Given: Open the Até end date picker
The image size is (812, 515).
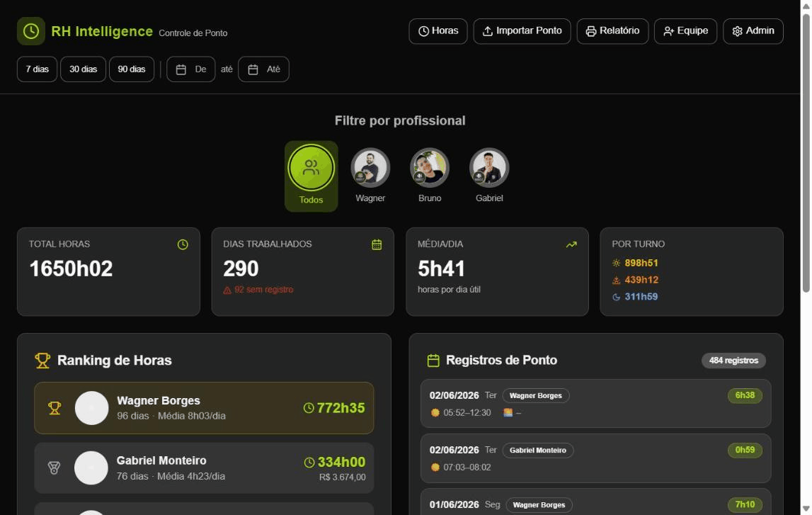Looking at the screenshot, I should point(263,69).
